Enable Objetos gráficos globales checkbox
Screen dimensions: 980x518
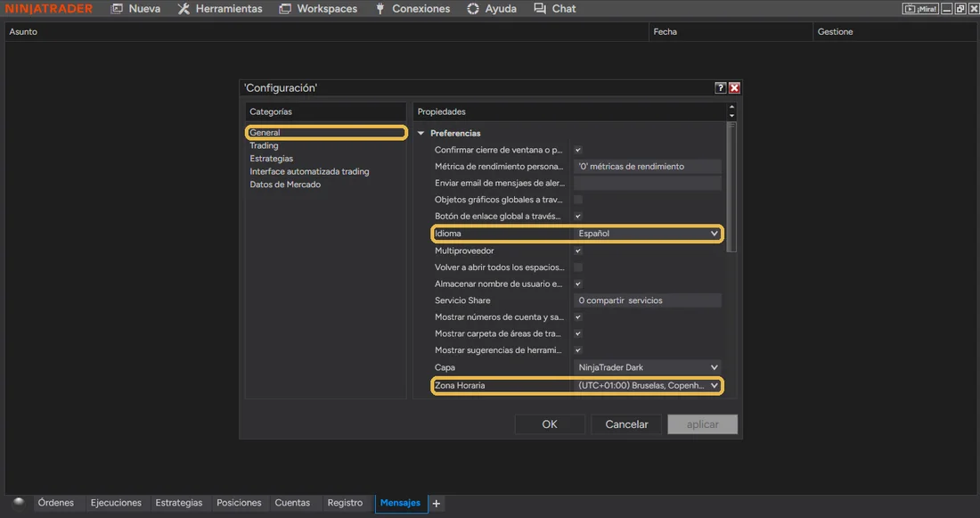click(578, 200)
